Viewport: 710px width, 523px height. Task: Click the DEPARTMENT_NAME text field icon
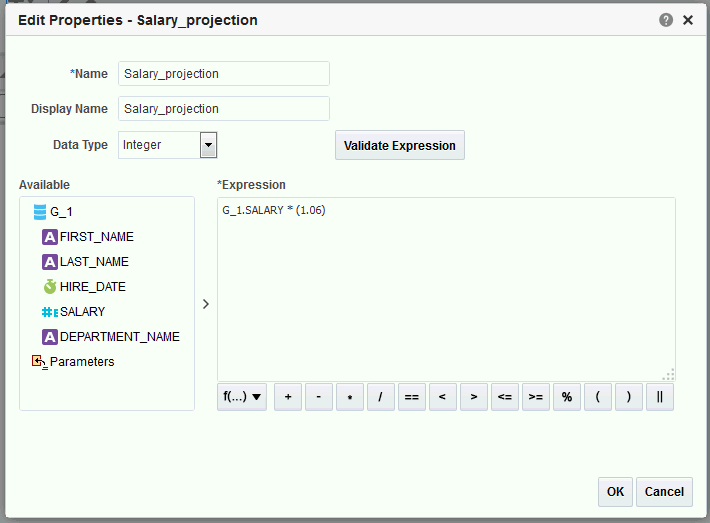pos(50,337)
